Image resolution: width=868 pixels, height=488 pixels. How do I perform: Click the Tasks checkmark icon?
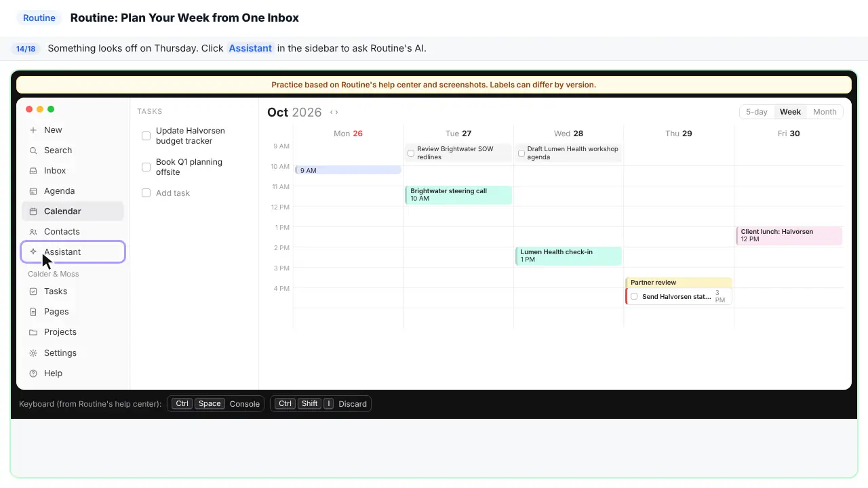point(33,291)
